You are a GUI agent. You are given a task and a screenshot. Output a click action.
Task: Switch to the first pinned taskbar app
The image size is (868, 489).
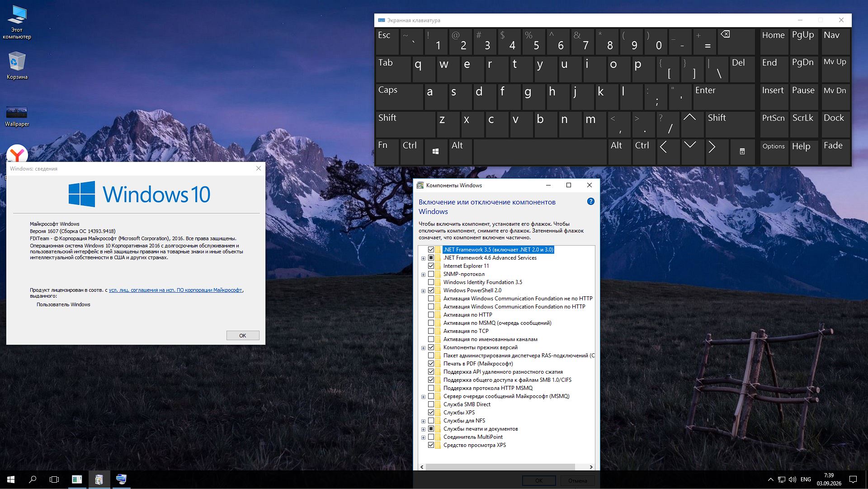coord(77,480)
